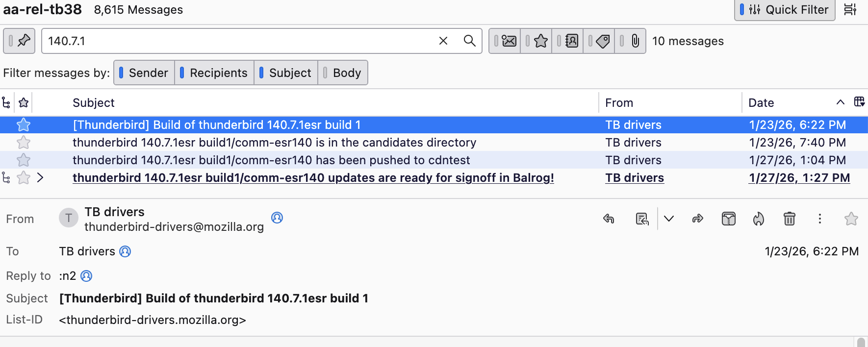This screenshot has height=347, width=868.
Task: Click the pin filter icon
Action: pyautogui.click(x=19, y=41)
